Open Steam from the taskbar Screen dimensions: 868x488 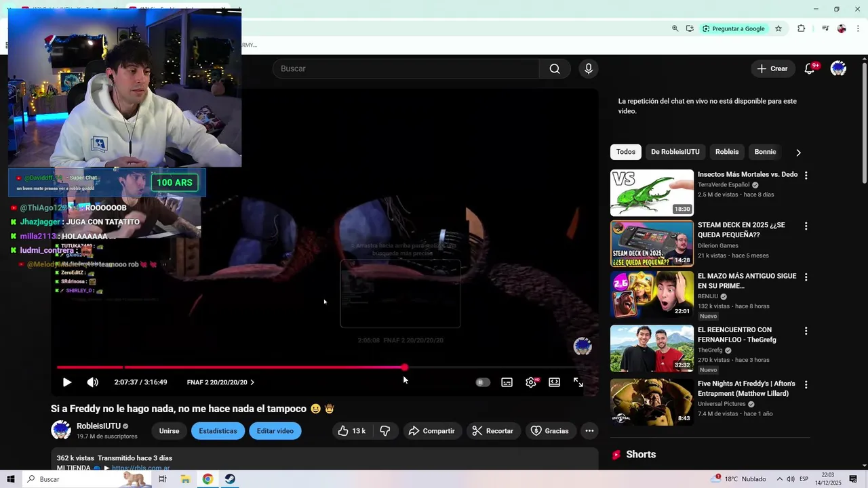231,479
